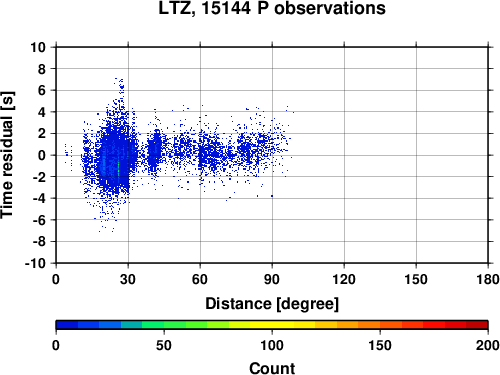Click the x-axis tick label 180

click(x=488, y=279)
